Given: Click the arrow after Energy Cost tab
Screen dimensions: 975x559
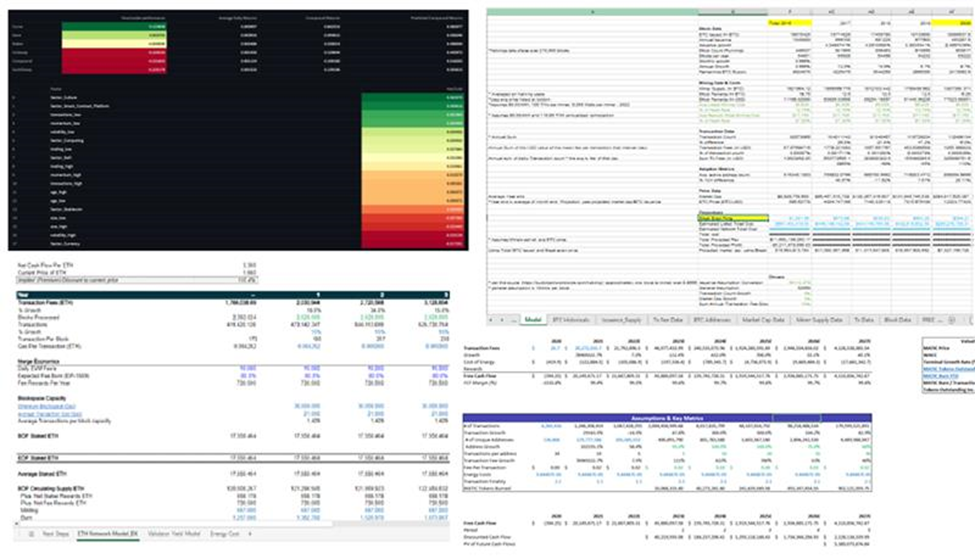Looking at the screenshot, I should 250,534.
